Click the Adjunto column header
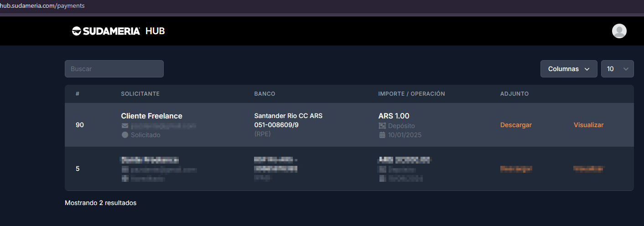The image size is (644, 226). [x=514, y=94]
